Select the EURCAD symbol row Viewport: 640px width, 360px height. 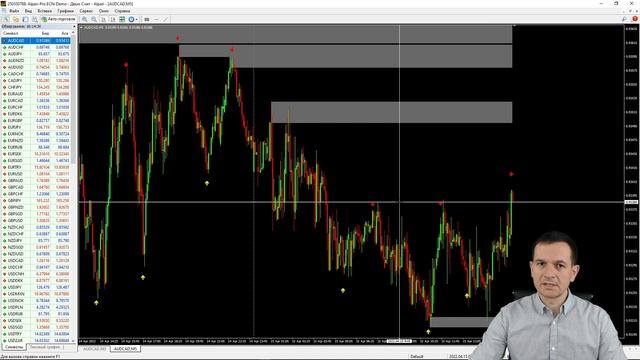coord(36,101)
